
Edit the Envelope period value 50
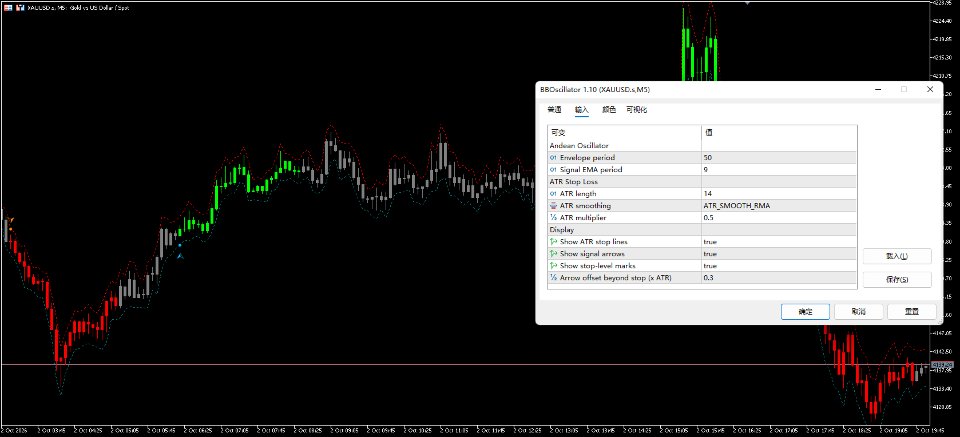(779, 158)
